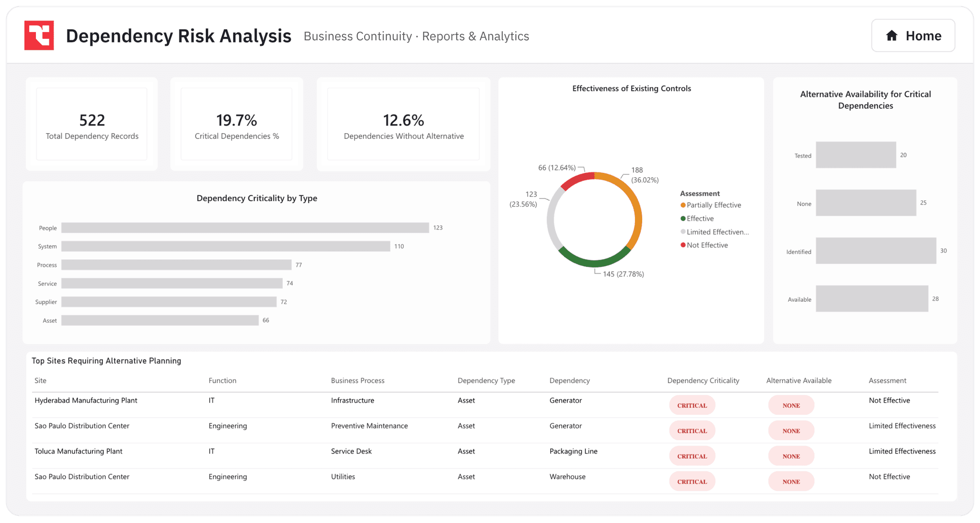
Task: Select the Dependencies Without Alternative card
Action: pyautogui.click(x=403, y=124)
